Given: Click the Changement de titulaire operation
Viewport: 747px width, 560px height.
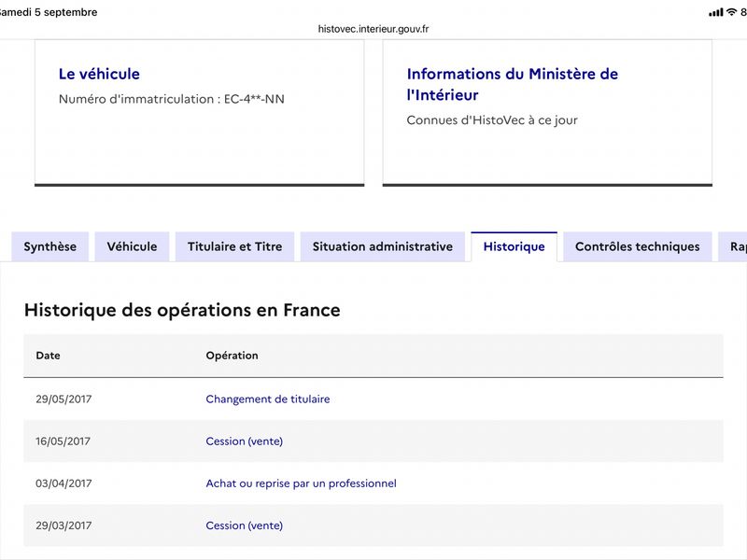Looking at the screenshot, I should 268,399.
